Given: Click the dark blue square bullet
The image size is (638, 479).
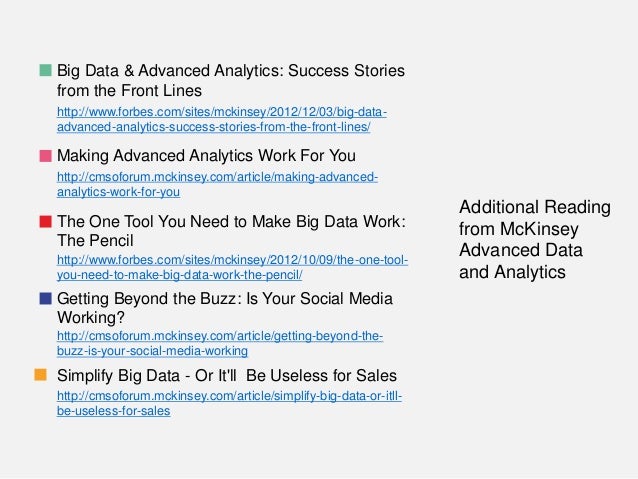Looking at the screenshot, I should (46, 298).
